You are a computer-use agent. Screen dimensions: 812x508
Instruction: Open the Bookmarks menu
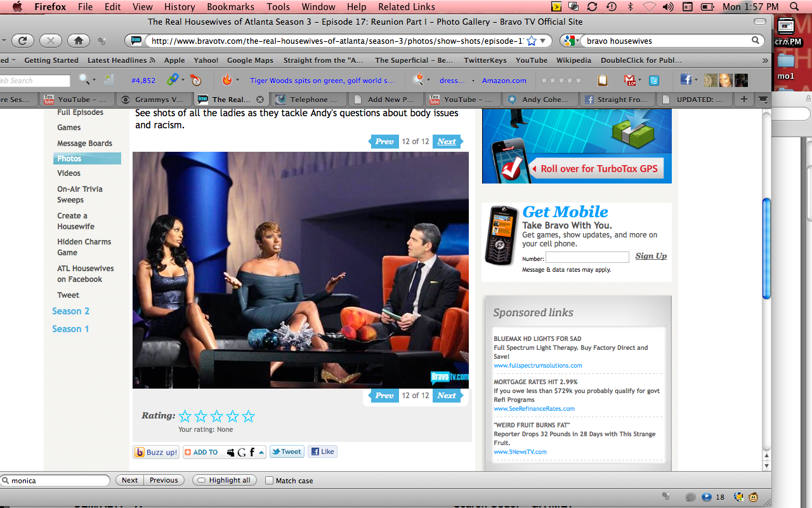click(x=231, y=7)
